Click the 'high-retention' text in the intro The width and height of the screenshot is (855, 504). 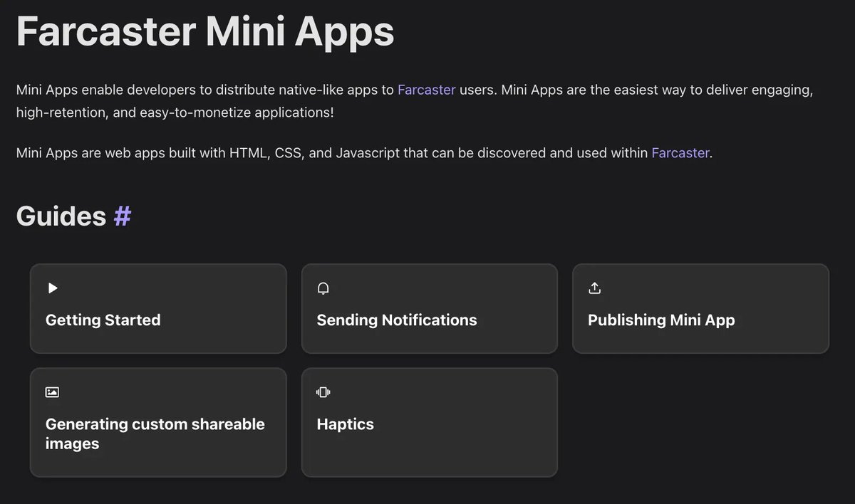[61, 112]
